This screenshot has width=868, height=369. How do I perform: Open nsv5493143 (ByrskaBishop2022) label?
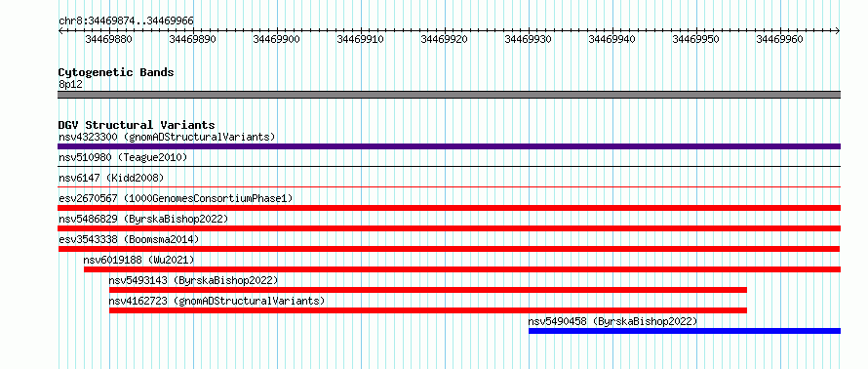click(x=193, y=280)
